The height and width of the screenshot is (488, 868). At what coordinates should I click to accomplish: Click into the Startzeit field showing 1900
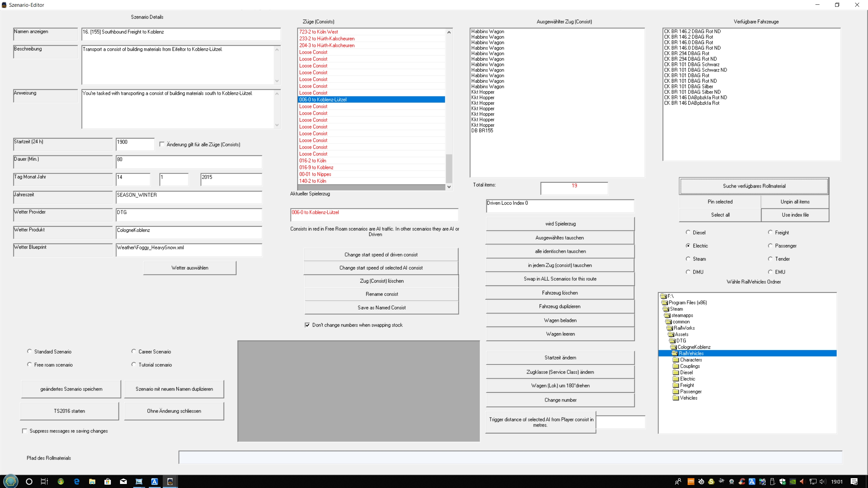[x=135, y=144]
